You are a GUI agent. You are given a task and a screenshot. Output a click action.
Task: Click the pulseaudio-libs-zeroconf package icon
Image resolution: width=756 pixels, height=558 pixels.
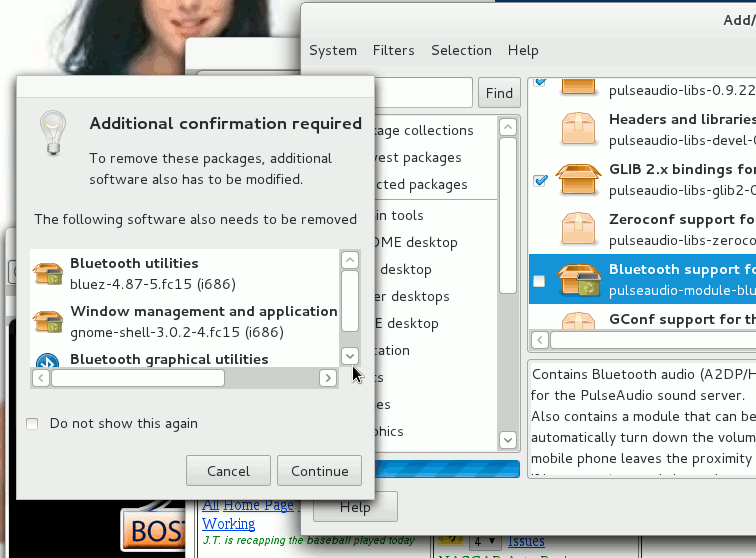pos(578,229)
